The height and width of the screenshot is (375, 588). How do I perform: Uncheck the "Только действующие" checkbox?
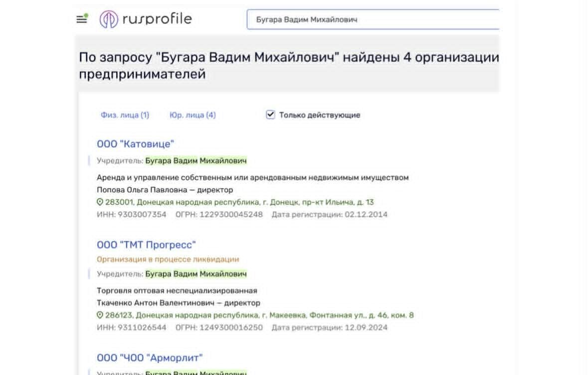click(x=270, y=115)
